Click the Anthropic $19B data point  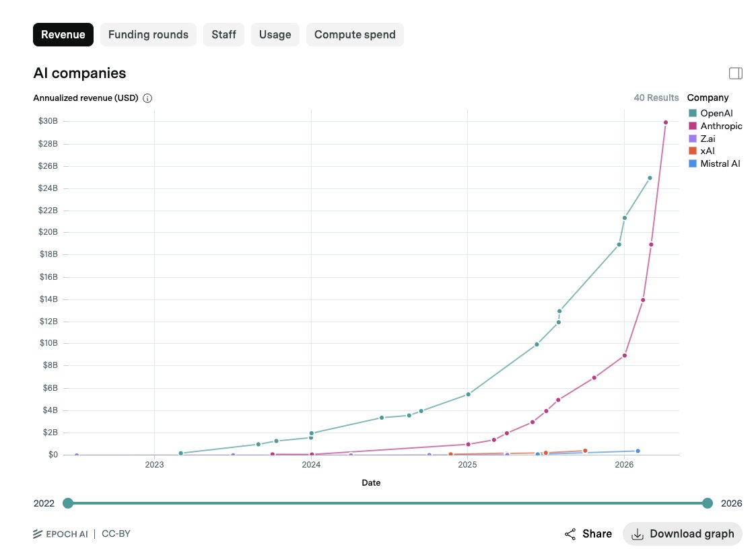point(652,244)
